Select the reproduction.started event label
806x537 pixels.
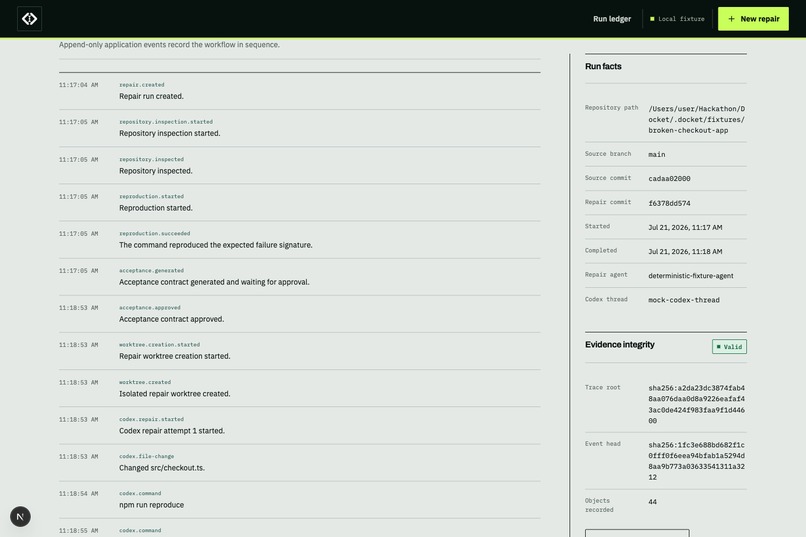point(151,196)
